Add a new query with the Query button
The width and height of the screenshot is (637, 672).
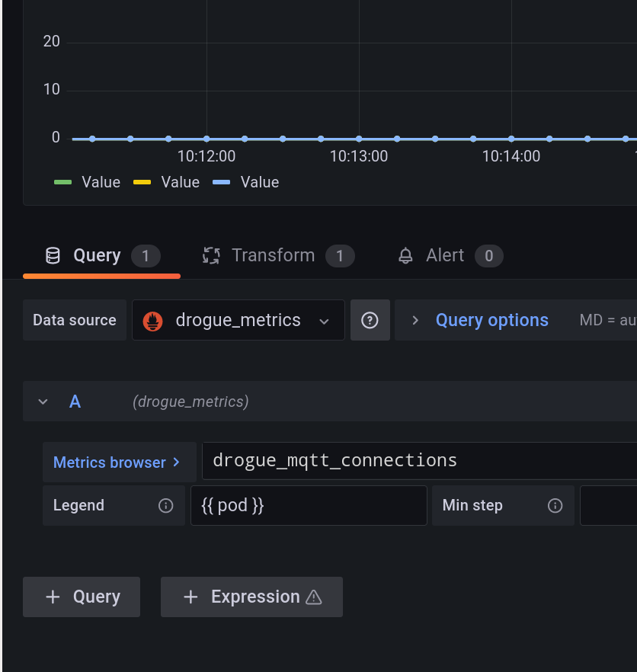[81, 597]
